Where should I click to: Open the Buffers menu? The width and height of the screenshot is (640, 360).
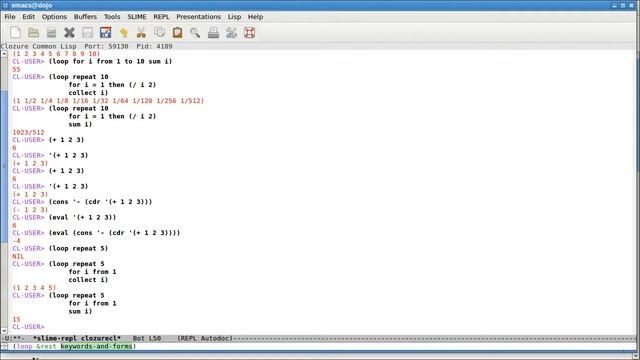pos(85,17)
